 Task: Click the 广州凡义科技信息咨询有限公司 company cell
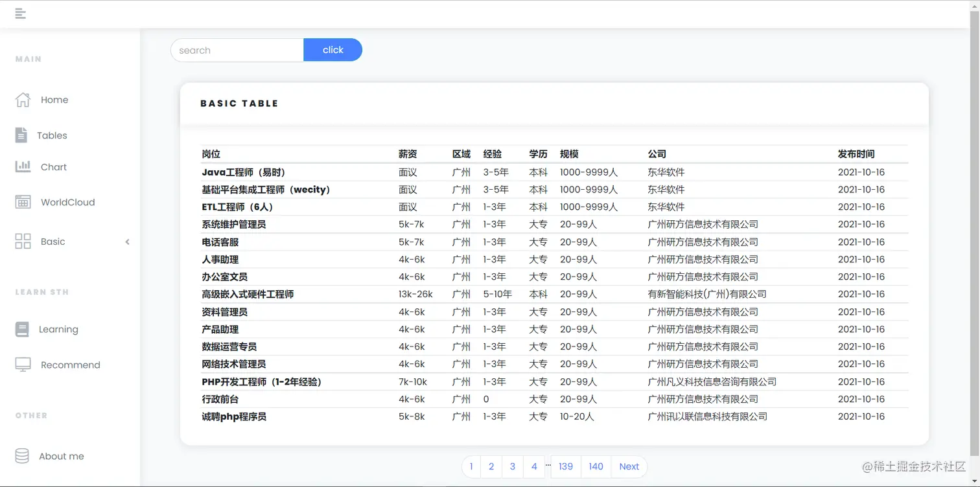pyautogui.click(x=712, y=382)
